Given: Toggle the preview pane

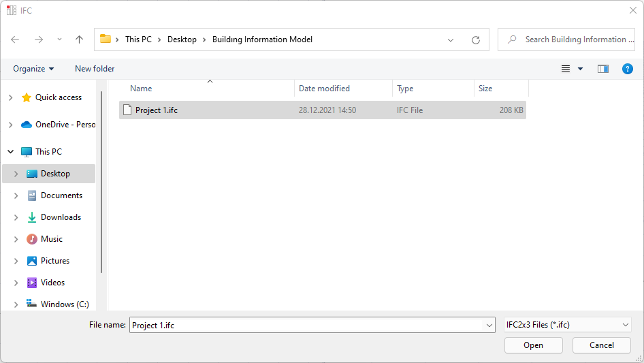Looking at the screenshot, I should (x=603, y=69).
